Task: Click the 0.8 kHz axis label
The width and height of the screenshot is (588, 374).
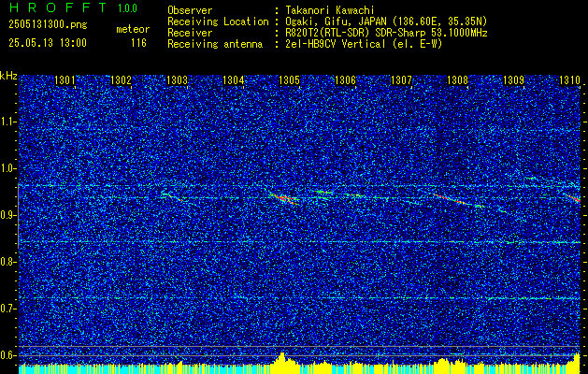Action: 8,262
